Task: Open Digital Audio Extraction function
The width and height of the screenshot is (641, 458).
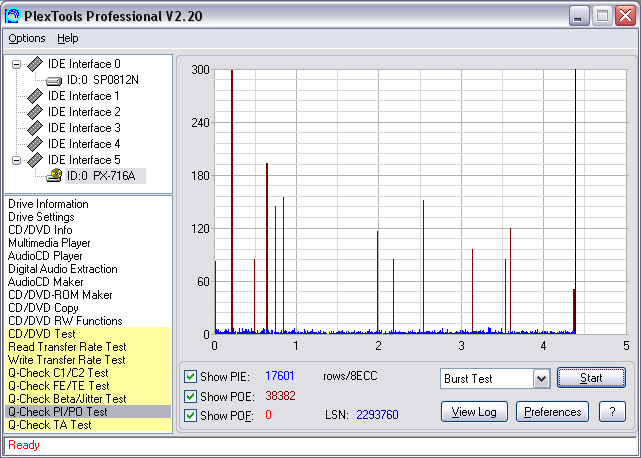Action: [x=63, y=269]
